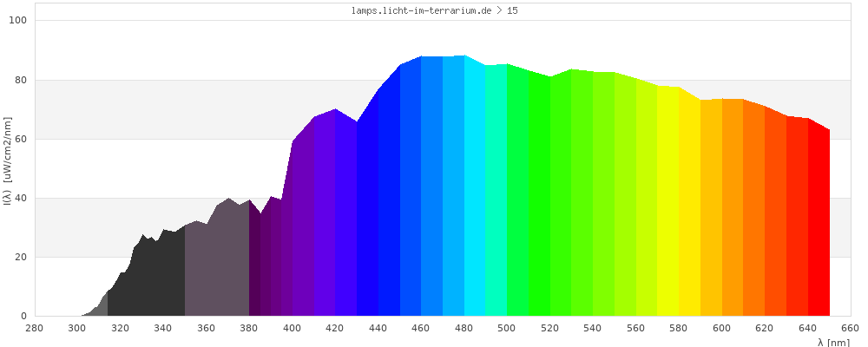Click the 100 tick on the y-axis
This screenshot has width=868, height=347.
point(18,21)
